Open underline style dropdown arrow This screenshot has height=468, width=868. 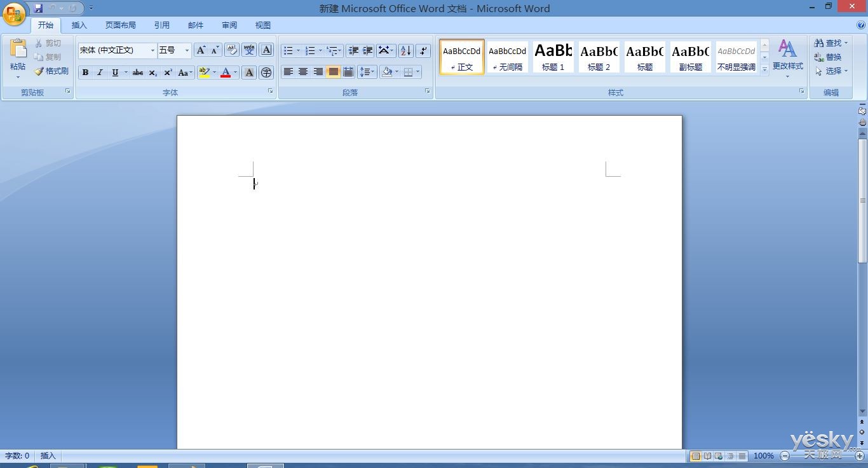pos(126,72)
